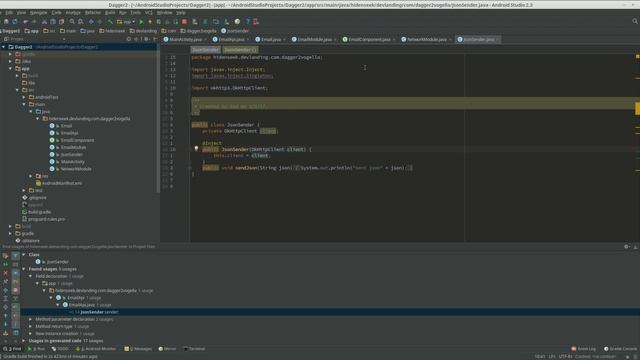Click the Save All icon in toolbar
This screenshot has width=640, height=360.
tap(6, 22)
